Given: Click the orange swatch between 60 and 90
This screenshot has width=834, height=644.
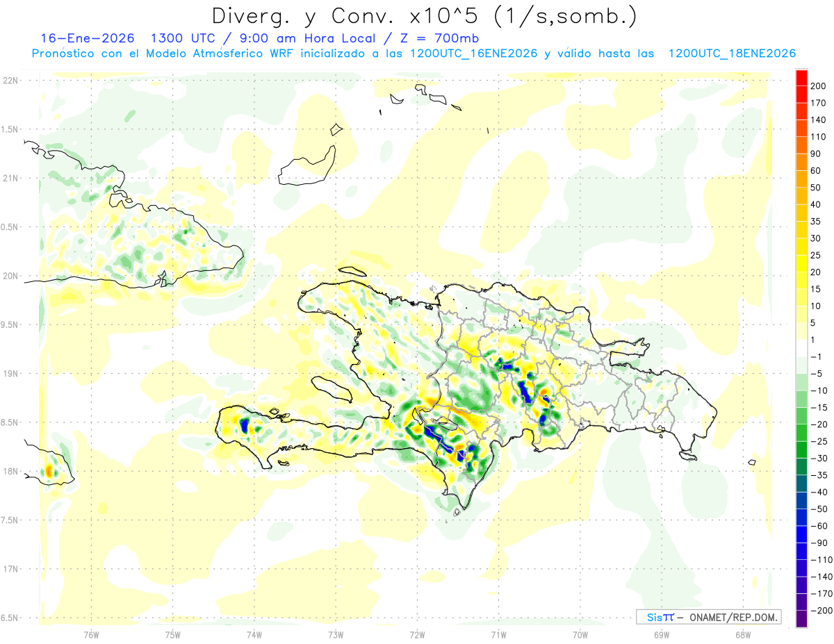Looking at the screenshot, I should (x=801, y=162).
